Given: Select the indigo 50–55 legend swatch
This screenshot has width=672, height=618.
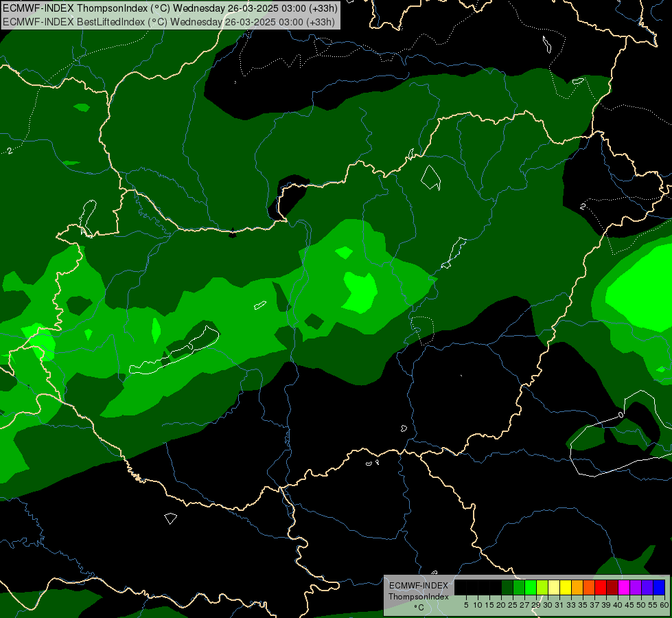Looking at the screenshot, I should coord(647,587).
